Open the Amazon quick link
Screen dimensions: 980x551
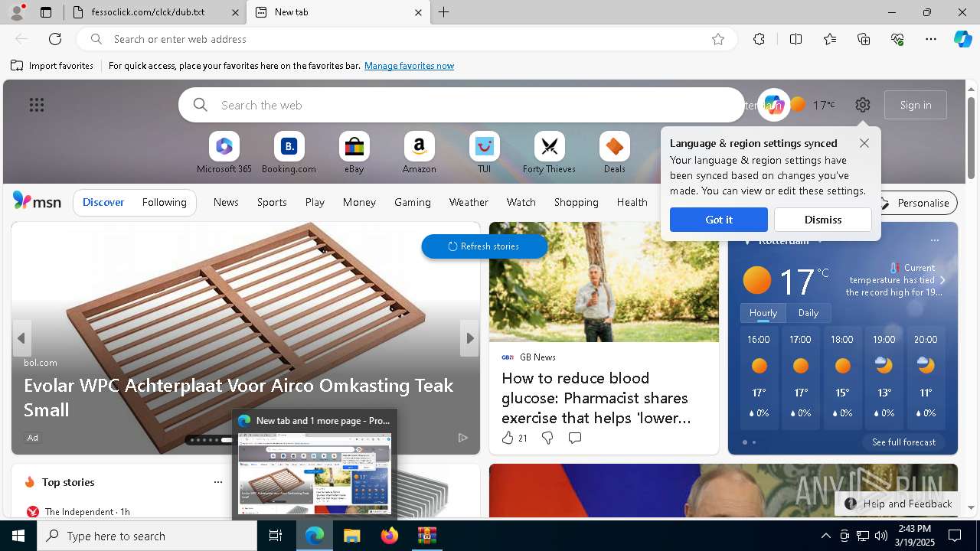(x=419, y=153)
